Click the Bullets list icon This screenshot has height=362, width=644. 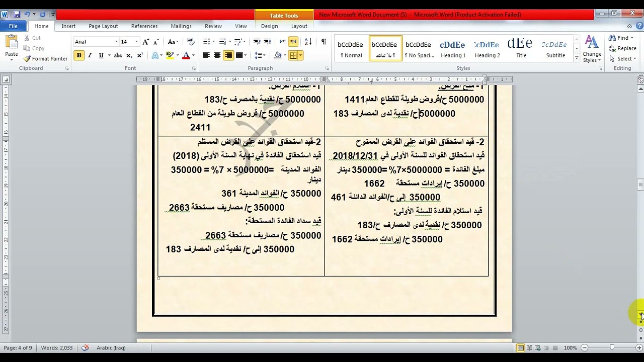tap(206, 42)
